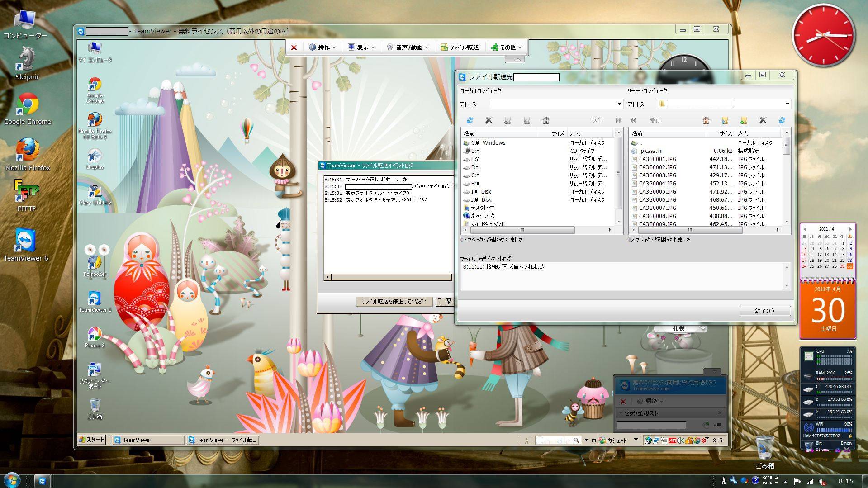
Task: Click the 受信 receive label
Action: coord(655,120)
